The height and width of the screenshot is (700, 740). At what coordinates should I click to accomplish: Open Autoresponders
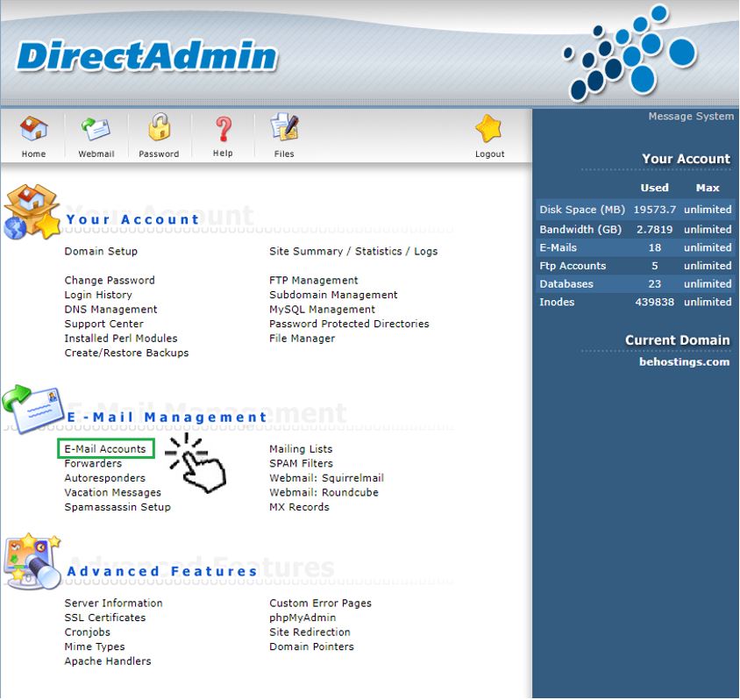click(104, 478)
